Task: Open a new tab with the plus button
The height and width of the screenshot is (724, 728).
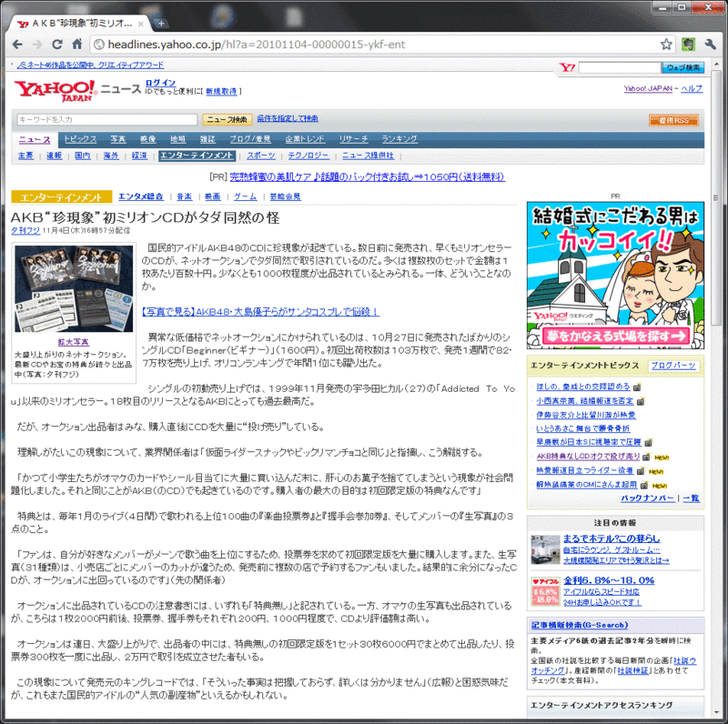Action: coord(161,23)
